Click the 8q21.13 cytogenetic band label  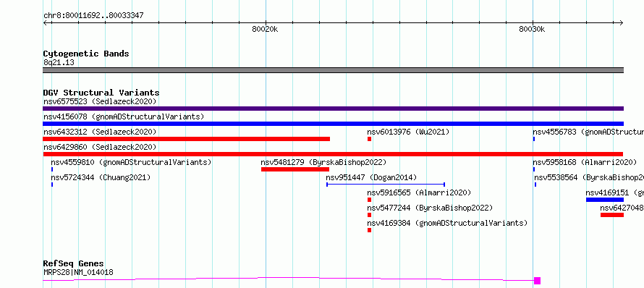(59, 62)
